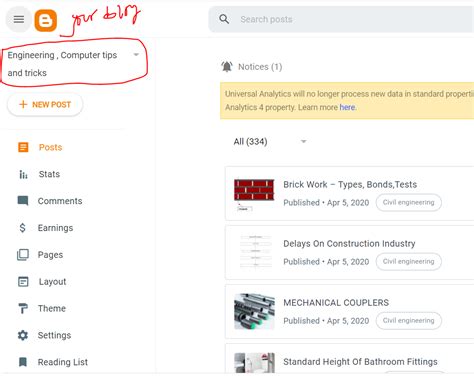This screenshot has width=474, height=376.
Task: Open 'MECHANICAL COUPLERS' post title
Action: (x=336, y=302)
